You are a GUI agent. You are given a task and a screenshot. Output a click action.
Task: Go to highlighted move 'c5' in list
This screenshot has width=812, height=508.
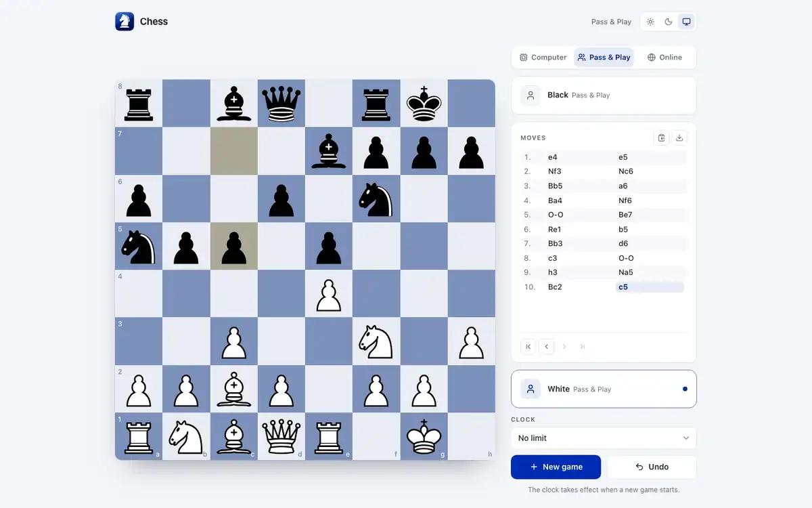[650, 287]
